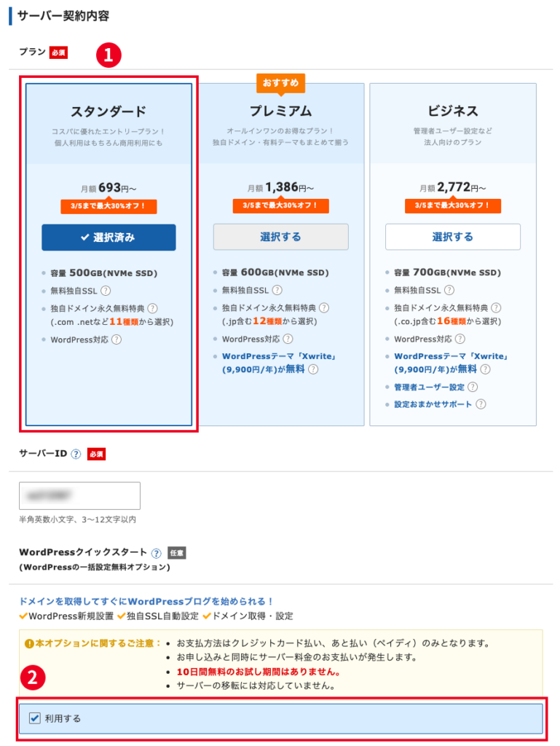Open help for Premium plan 独自ドメイン永久無料特典

[x=323, y=308]
